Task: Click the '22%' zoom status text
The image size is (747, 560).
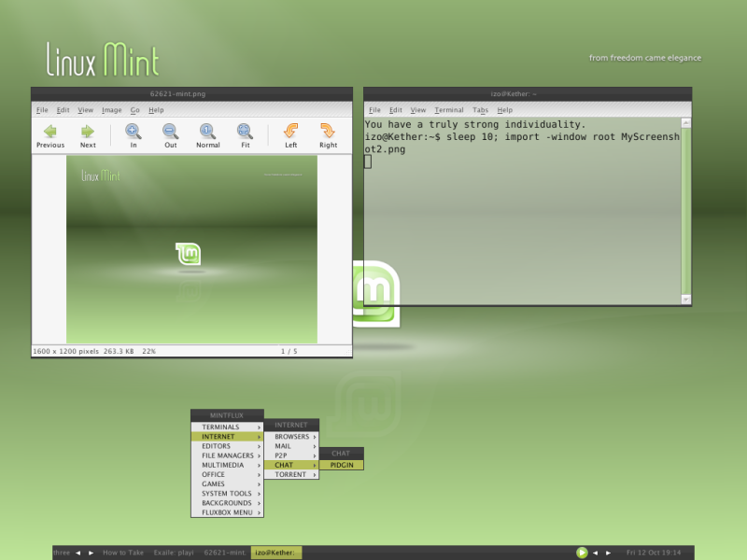Action: 148,352
